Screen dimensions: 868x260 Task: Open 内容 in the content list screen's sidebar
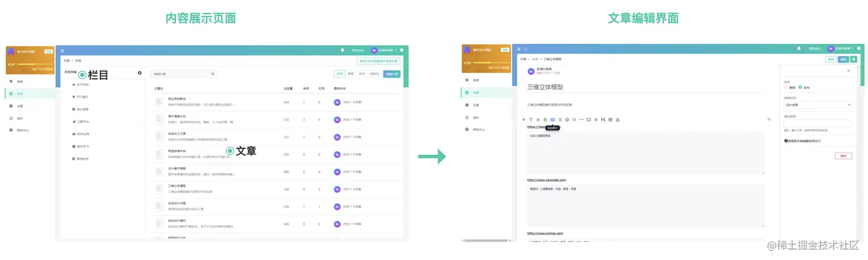[x=30, y=94]
